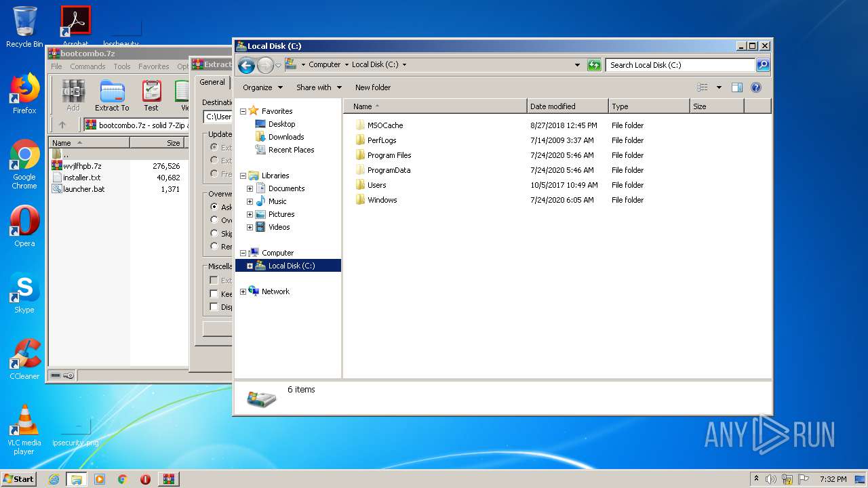Screen dimensions: 868x488
Task: Click the WinRAR taskbar button
Action: [168, 479]
